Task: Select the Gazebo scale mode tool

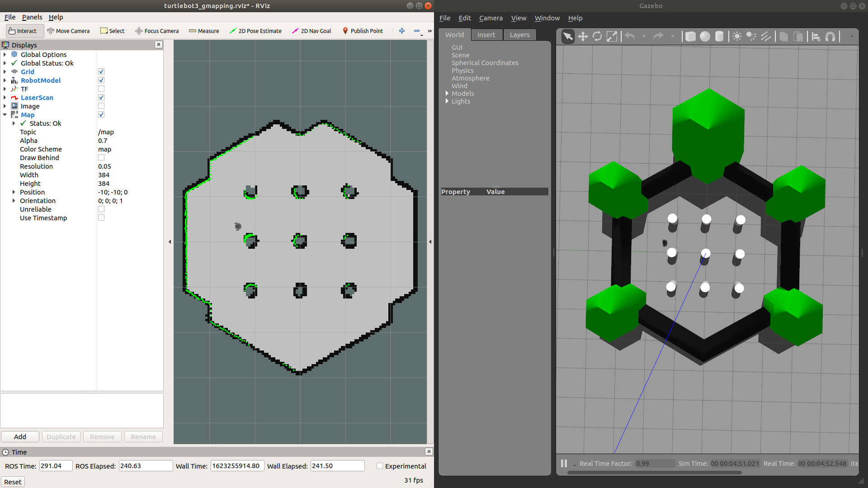Action: (x=612, y=37)
